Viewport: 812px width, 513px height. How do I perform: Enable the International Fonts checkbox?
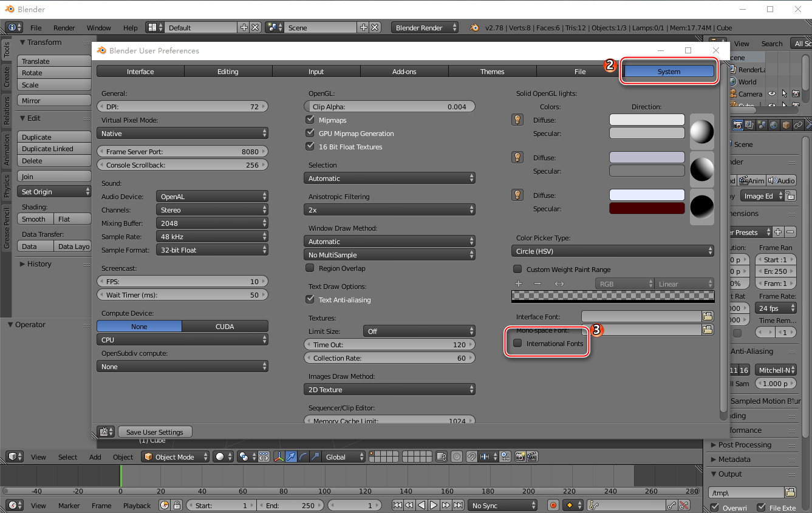pos(518,343)
